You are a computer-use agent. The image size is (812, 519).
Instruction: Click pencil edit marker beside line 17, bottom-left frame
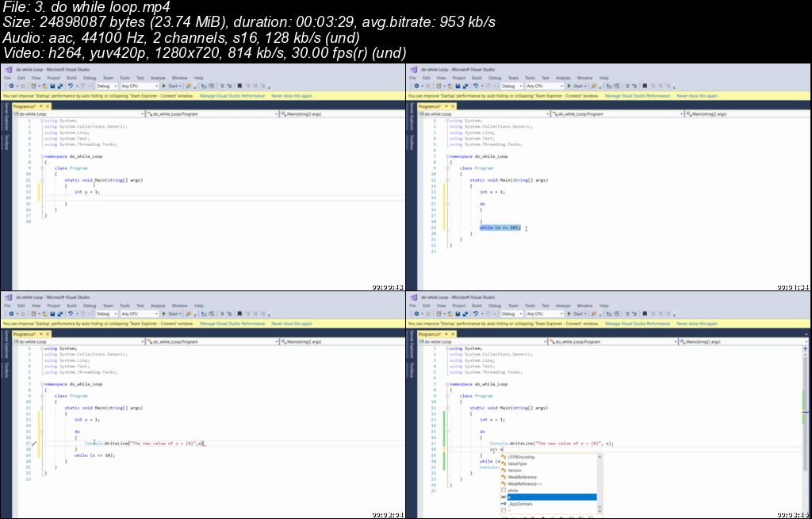click(x=33, y=444)
